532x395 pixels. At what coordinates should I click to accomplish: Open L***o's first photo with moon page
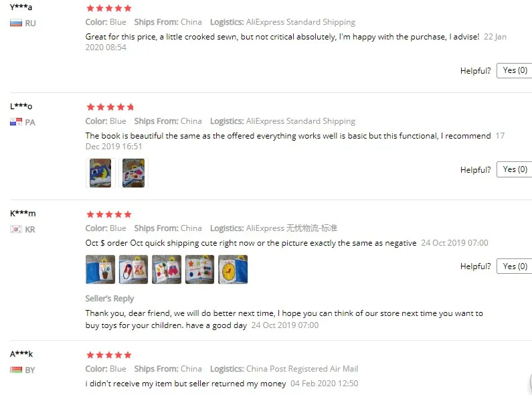100,173
